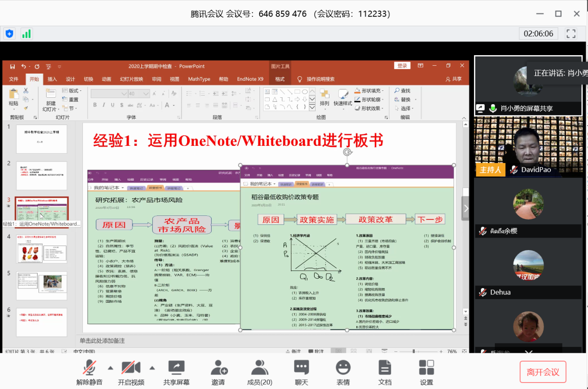Viewport: 588px width, 389px height.
Task: Start slideshow from quick access toolbar icon
Action: (x=48, y=66)
